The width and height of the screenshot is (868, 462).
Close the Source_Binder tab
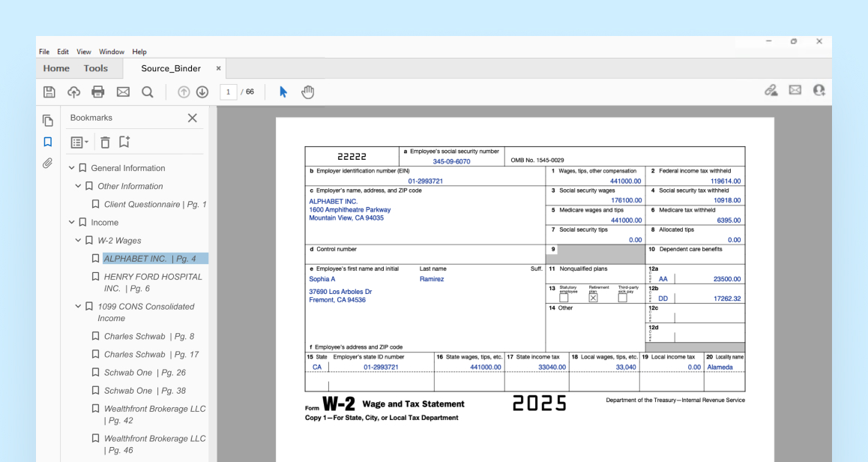tap(218, 68)
